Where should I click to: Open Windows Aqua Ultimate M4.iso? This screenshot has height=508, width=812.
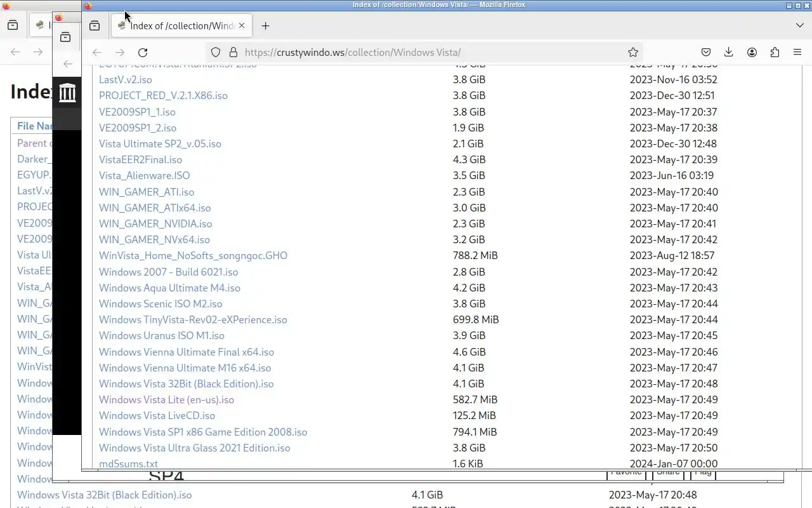click(x=169, y=288)
